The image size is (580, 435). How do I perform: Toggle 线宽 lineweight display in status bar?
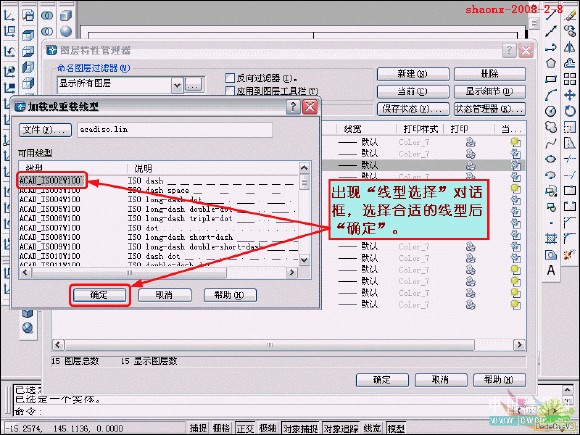(372, 428)
